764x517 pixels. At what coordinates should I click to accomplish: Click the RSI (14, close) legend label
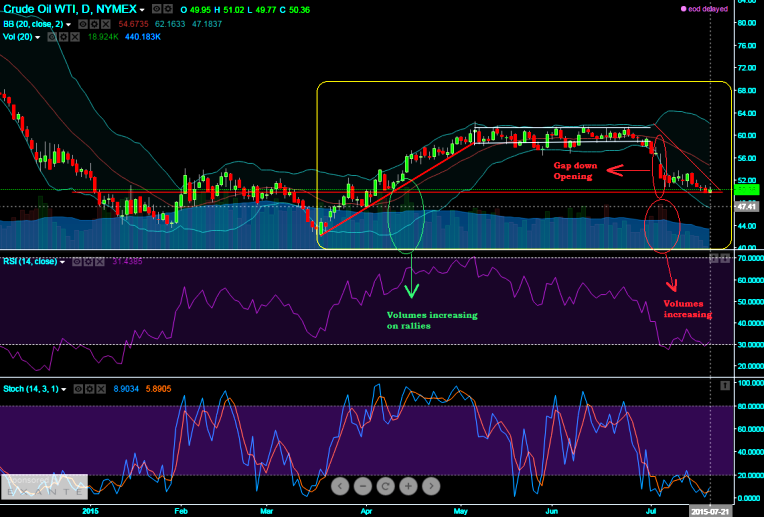pyautogui.click(x=30, y=262)
